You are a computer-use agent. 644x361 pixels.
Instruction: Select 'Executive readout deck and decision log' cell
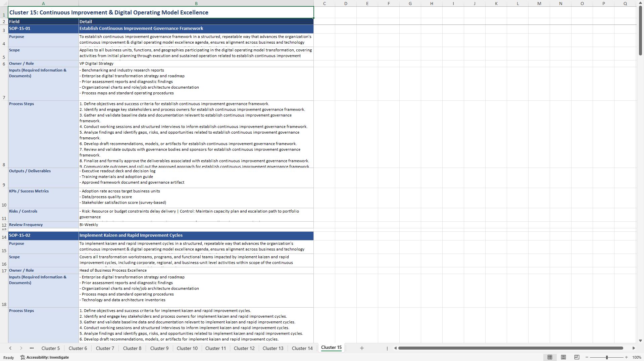point(196,178)
